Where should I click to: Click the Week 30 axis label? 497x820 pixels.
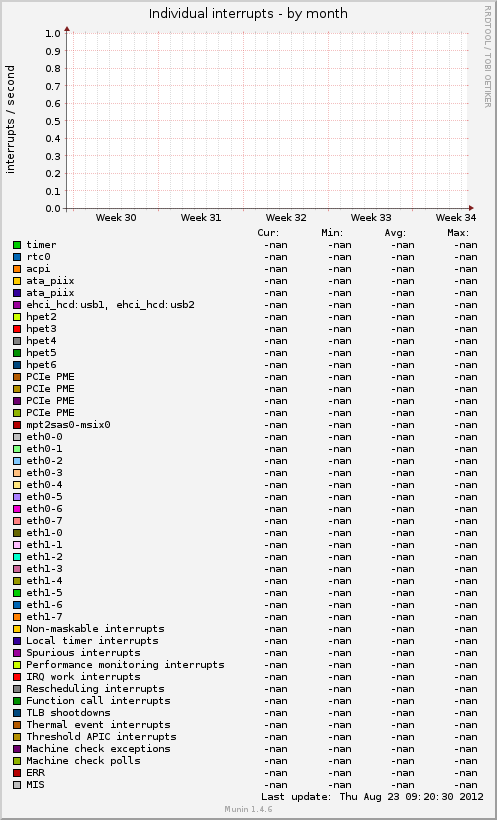(x=116, y=218)
